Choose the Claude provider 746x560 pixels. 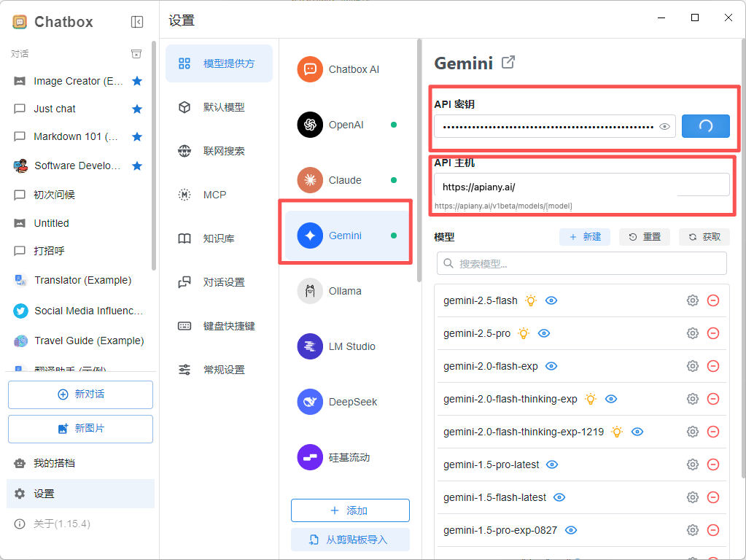coord(348,180)
